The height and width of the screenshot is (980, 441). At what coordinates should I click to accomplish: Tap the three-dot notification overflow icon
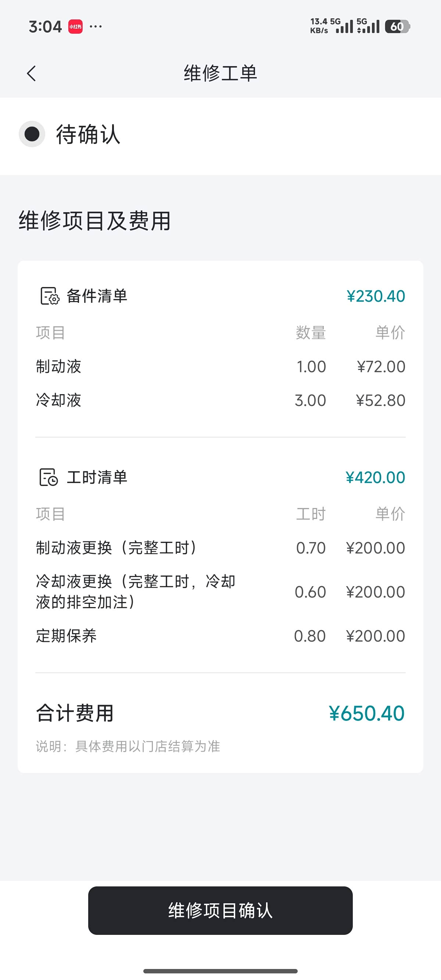96,27
